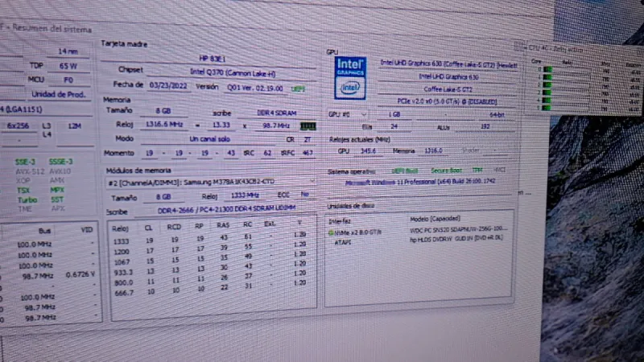Click the green "Turbo" feature label
This screenshot has width=644, height=362.
[x=27, y=200]
